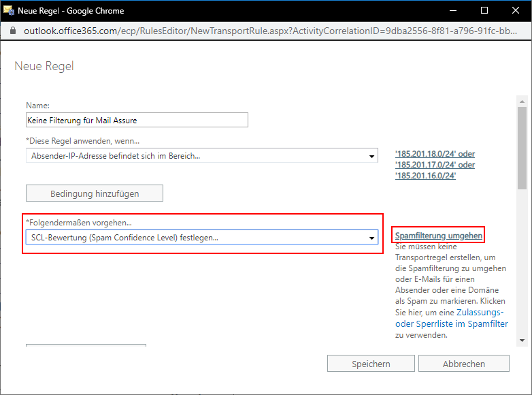Open the 'Spamfilterung umgehen' link

(439, 236)
